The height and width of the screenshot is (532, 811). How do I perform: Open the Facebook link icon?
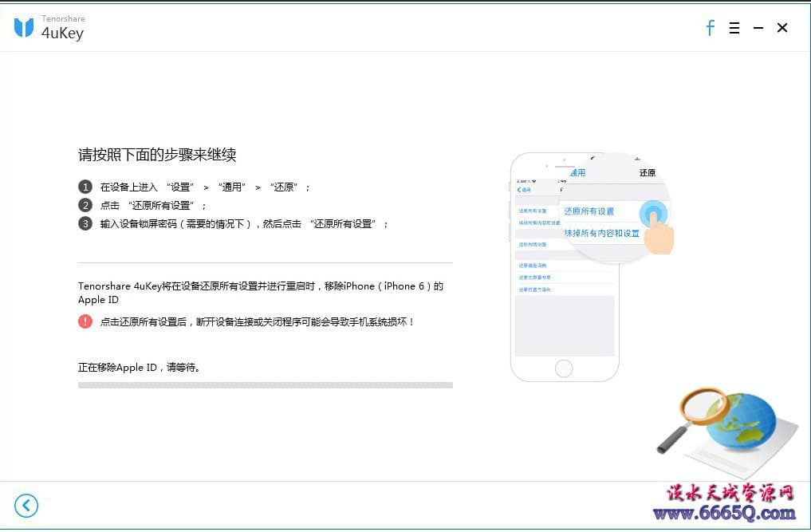711,28
